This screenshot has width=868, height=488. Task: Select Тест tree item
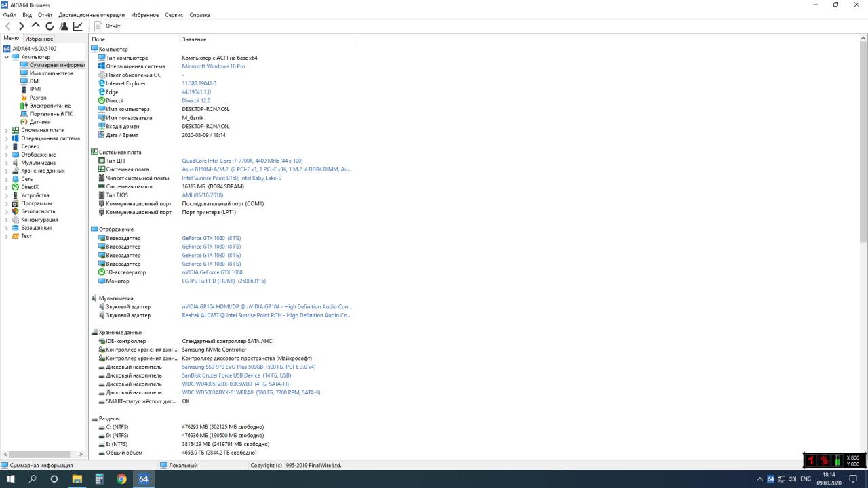26,236
